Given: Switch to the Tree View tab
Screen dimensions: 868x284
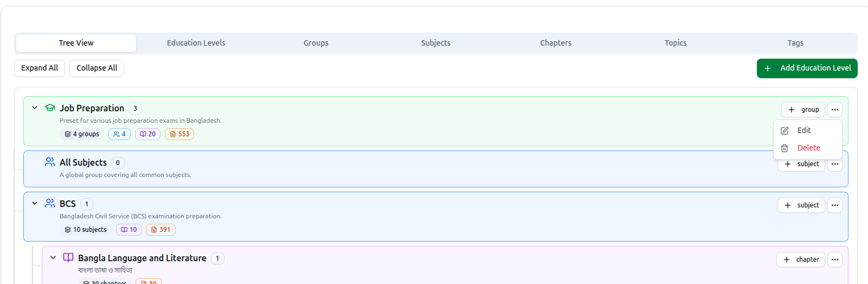Looking at the screenshot, I should click(76, 43).
